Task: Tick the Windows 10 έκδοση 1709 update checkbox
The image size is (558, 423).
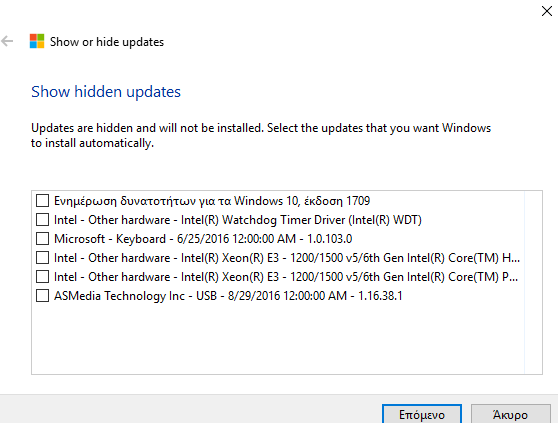Action: tap(42, 201)
